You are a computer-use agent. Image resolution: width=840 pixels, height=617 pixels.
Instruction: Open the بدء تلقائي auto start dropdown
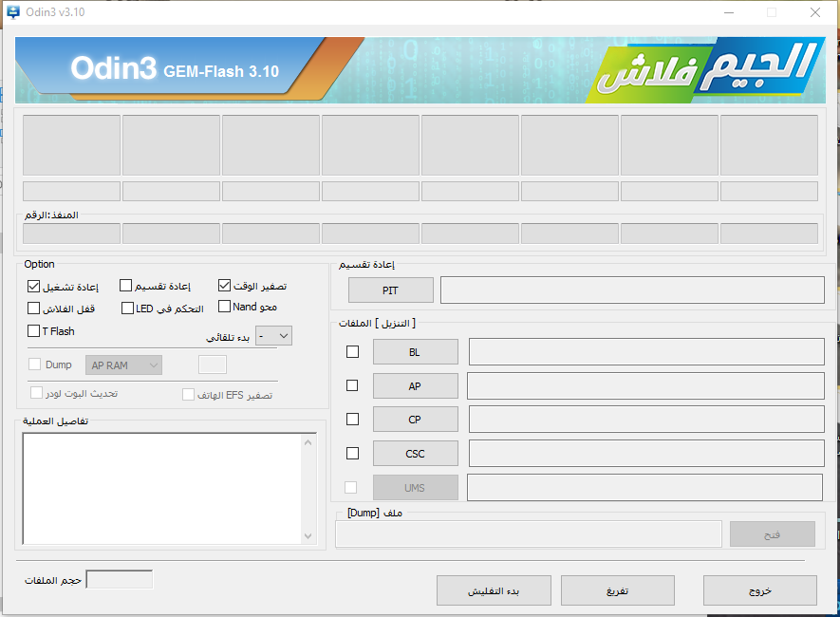(273, 336)
